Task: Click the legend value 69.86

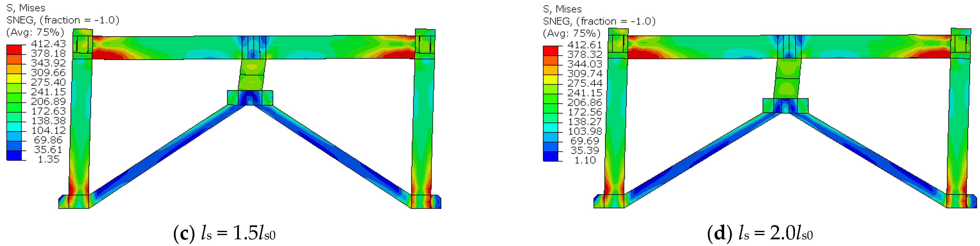Action: 48,140
